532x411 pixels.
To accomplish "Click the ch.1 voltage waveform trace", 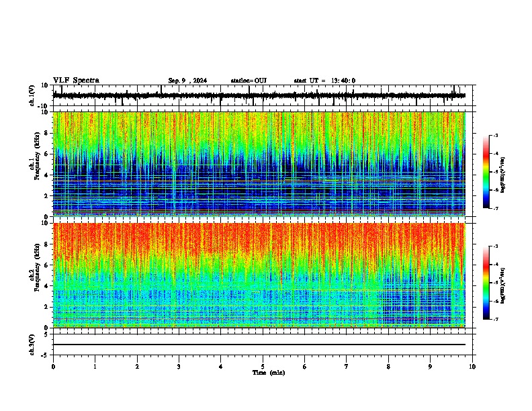I will click(x=259, y=95).
